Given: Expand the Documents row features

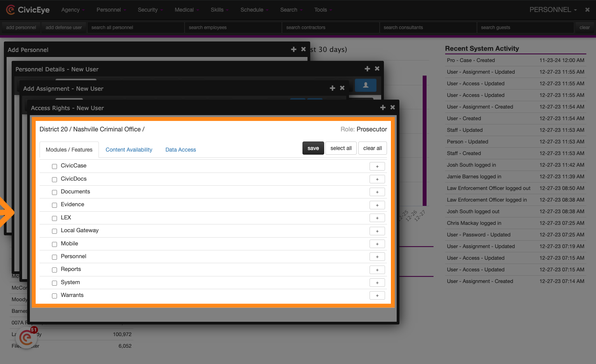Looking at the screenshot, I should pos(377,192).
